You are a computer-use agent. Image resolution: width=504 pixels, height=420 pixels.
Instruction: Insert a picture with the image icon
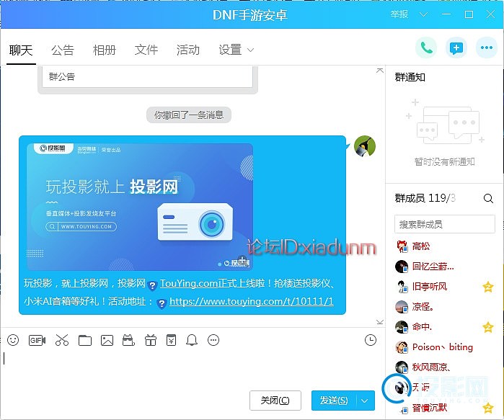click(107, 340)
